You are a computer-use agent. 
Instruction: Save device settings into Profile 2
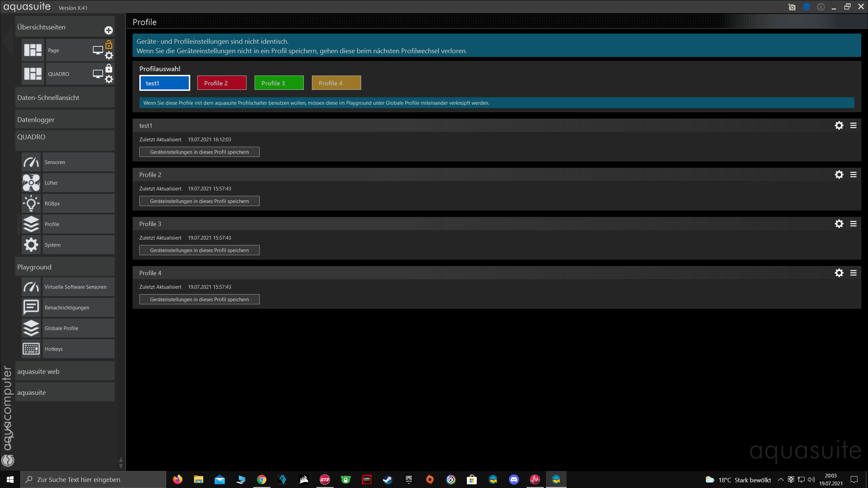point(199,201)
